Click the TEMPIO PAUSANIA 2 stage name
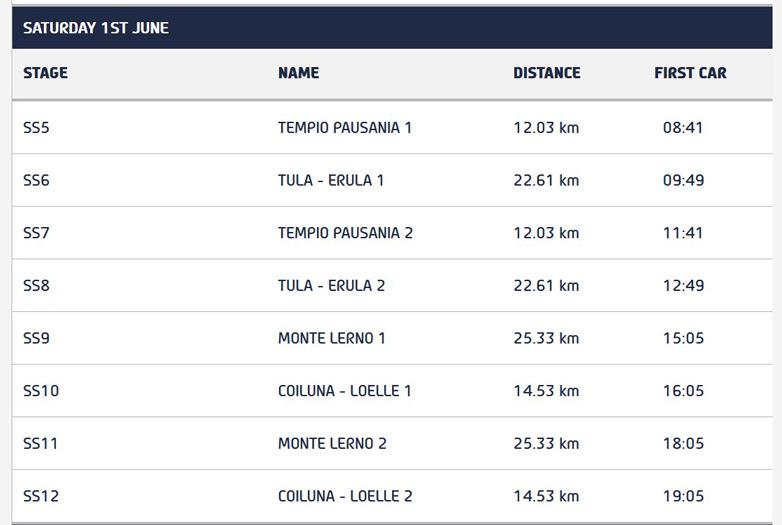This screenshot has width=782, height=525. 345,233
